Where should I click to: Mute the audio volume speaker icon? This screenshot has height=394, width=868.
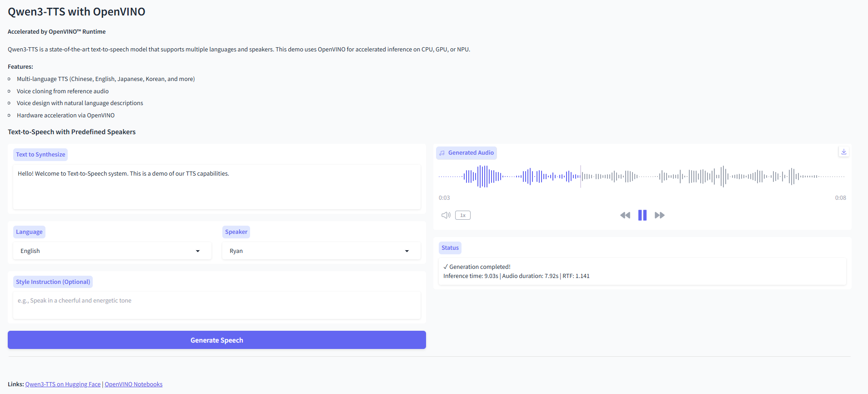(x=446, y=215)
